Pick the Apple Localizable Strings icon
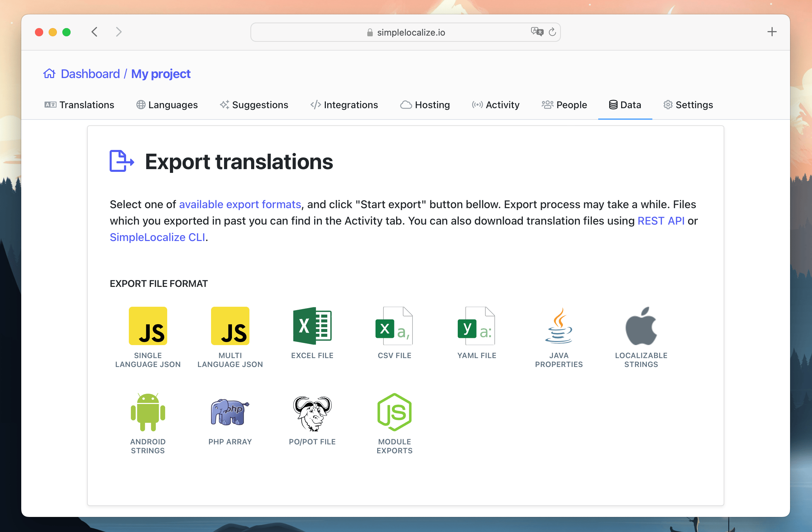 coord(641,326)
